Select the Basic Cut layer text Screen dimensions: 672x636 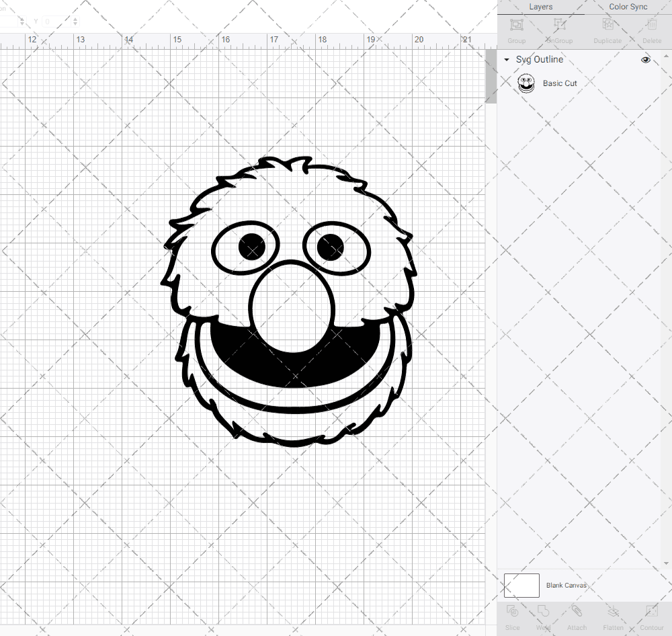[560, 83]
